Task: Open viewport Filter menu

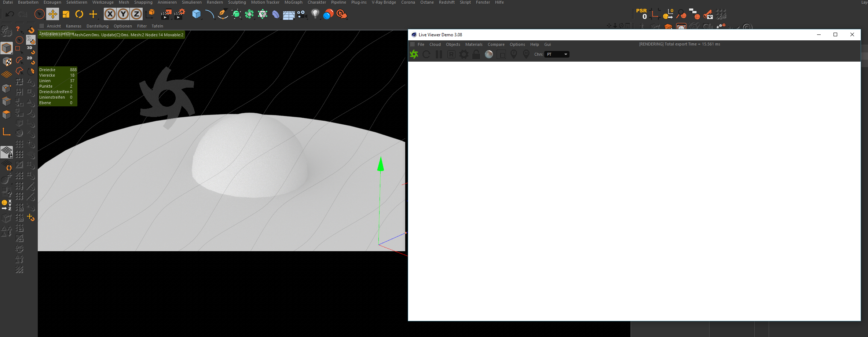Action: pos(142,26)
